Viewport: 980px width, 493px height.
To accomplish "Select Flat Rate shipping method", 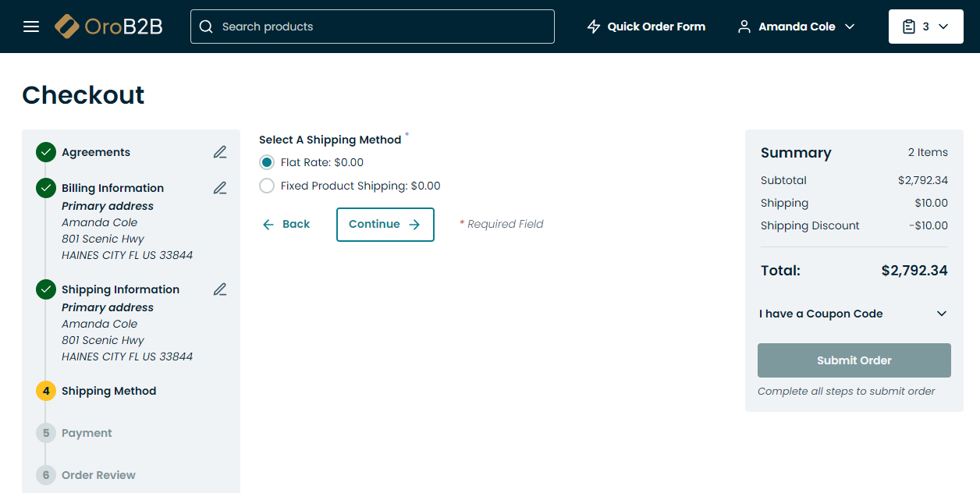I will 267,162.
